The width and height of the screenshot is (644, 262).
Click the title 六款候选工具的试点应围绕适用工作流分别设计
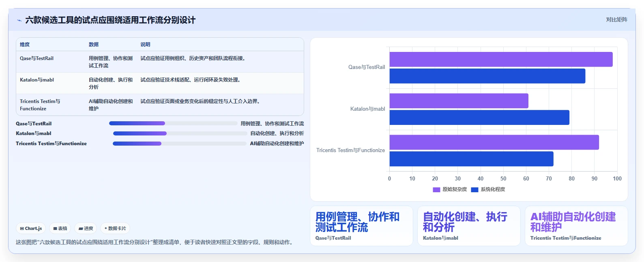coord(110,20)
